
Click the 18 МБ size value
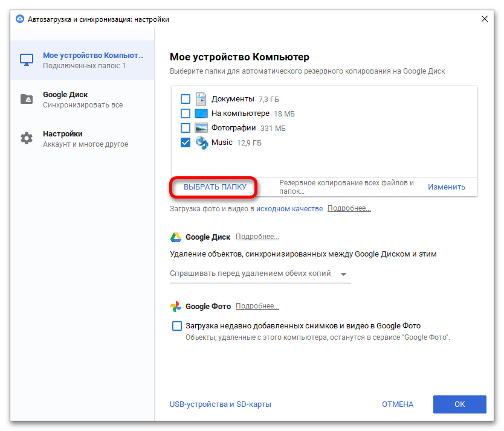pyautogui.click(x=284, y=114)
